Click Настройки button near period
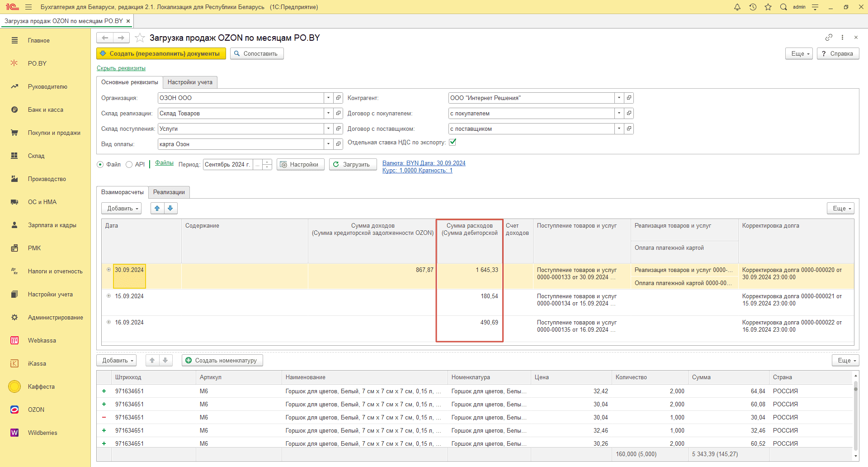868x467 pixels. tap(300, 165)
